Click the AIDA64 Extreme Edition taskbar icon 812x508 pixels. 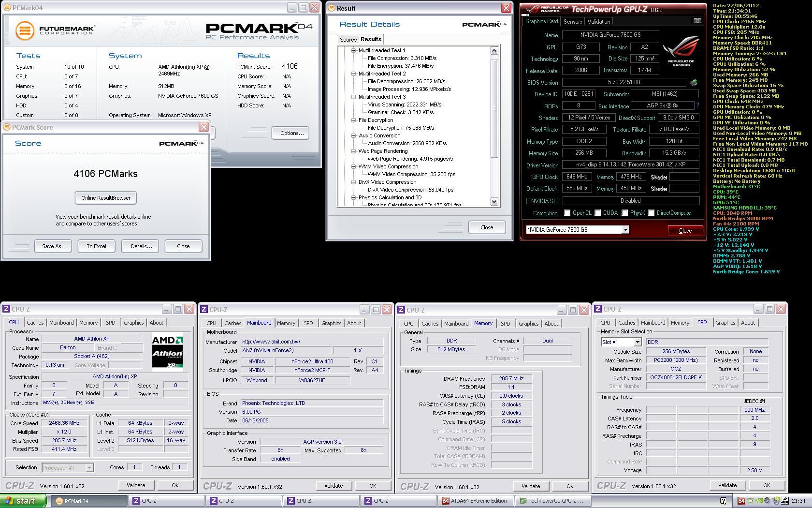point(445,501)
